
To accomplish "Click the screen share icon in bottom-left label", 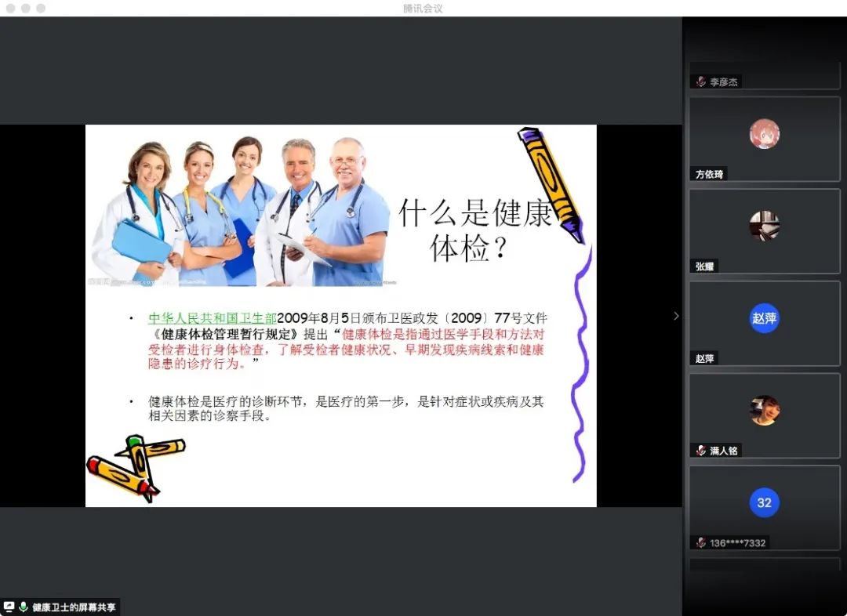I will (x=9, y=607).
